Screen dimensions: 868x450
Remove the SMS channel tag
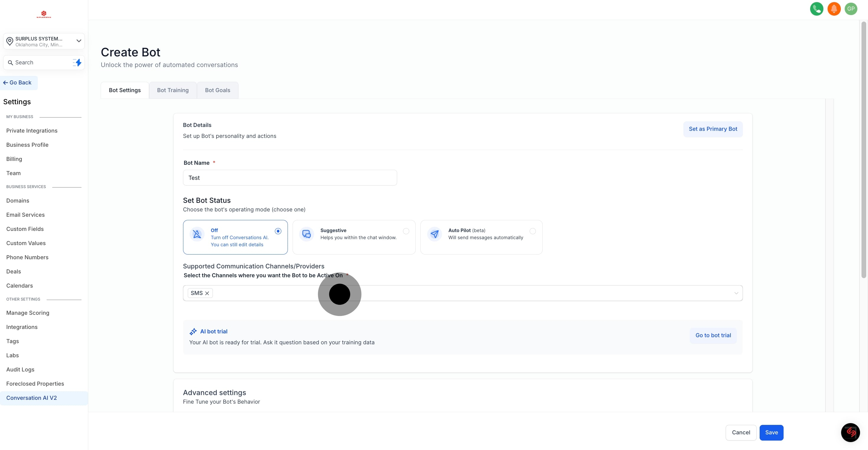point(207,293)
